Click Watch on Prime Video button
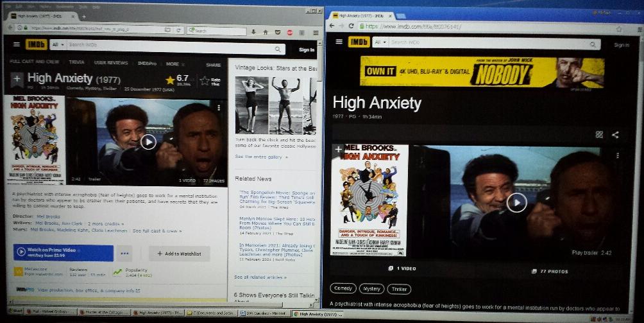The width and height of the screenshot is (644, 323). tap(64, 252)
